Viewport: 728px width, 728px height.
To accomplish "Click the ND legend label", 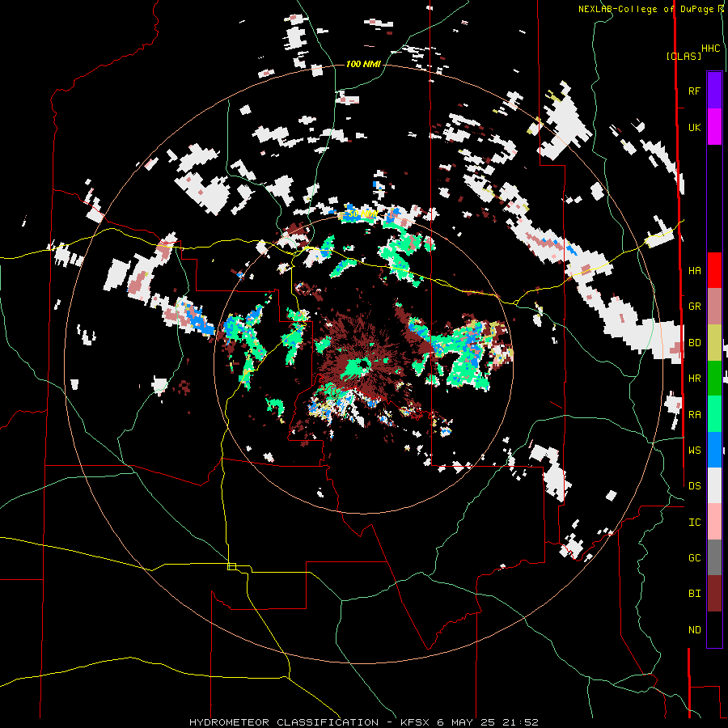I will (694, 630).
